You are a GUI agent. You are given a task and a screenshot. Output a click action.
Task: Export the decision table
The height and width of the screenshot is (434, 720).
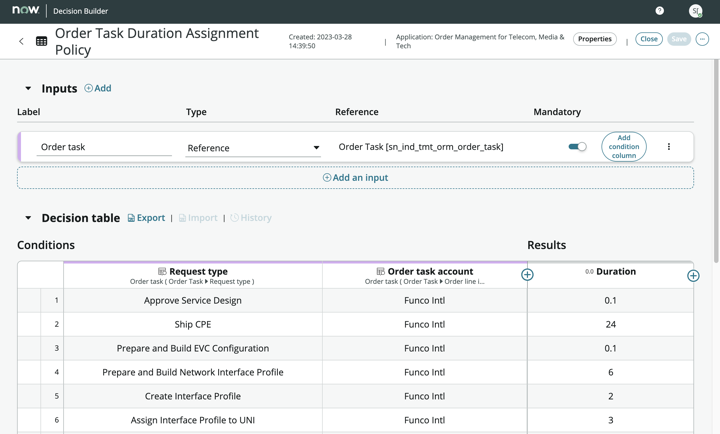tap(146, 218)
